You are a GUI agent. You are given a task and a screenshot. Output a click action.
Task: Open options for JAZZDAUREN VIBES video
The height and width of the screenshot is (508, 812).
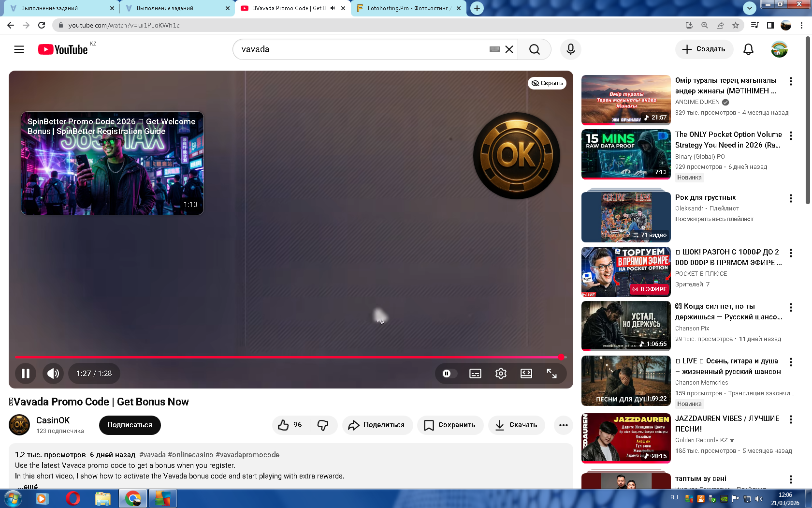click(791, 419)
